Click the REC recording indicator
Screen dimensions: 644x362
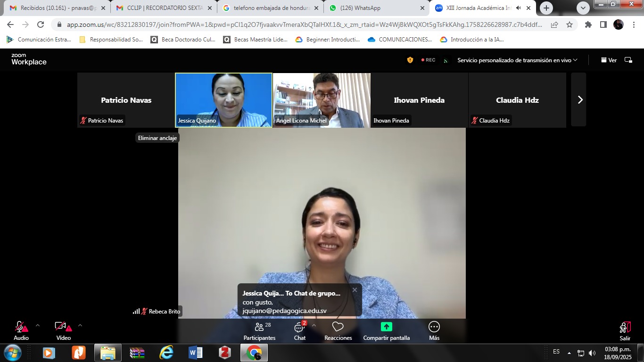pos(428,60)
